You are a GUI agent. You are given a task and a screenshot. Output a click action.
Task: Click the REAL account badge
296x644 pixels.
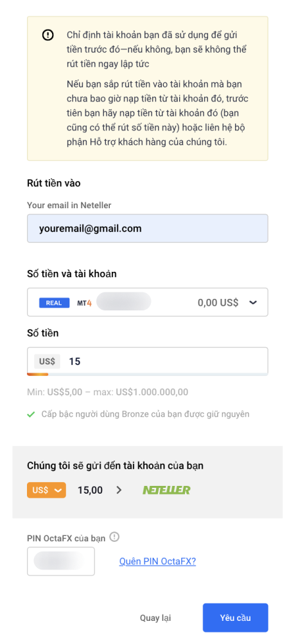(54, 303)
